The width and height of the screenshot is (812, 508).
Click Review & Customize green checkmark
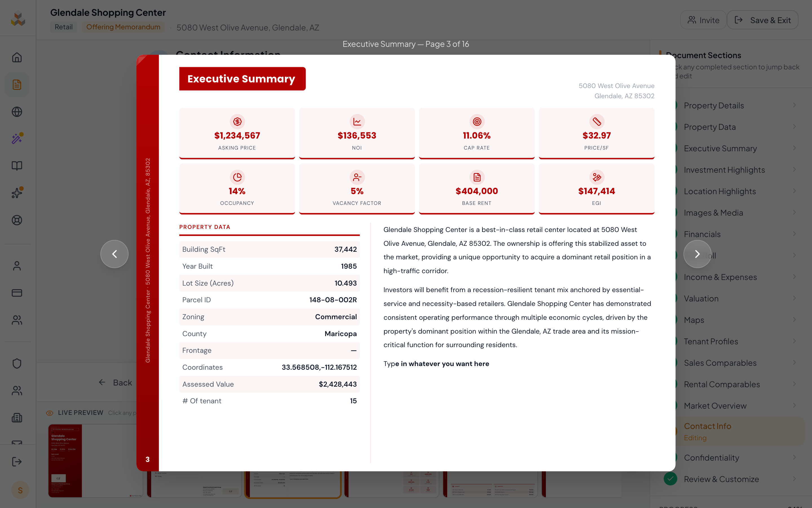670,479
